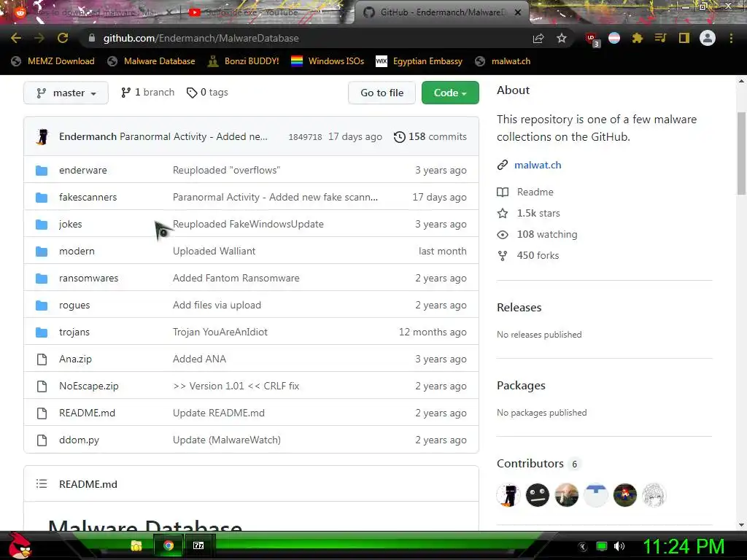Open the Trojan YouAreAnIdiot commit message
This screenshot has width=747, height=560.
tap(220, 332)
